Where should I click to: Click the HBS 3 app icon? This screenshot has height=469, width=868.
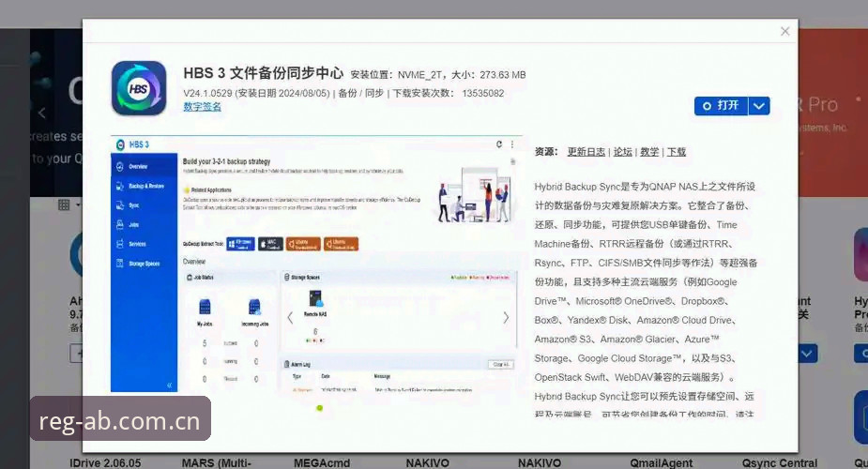pos(139,88)
